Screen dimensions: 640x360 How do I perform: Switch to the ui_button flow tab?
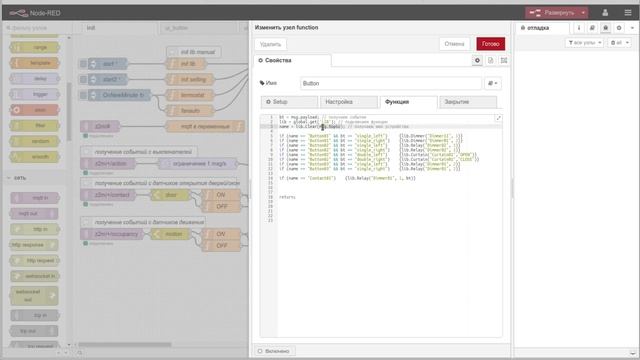[x=198, y=28]
